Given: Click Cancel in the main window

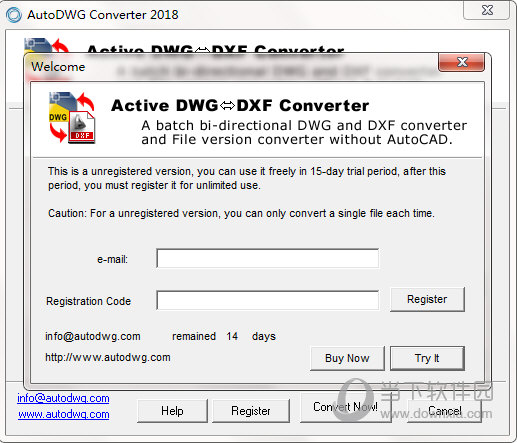Looking at the screenshot, I should [445, 411].
